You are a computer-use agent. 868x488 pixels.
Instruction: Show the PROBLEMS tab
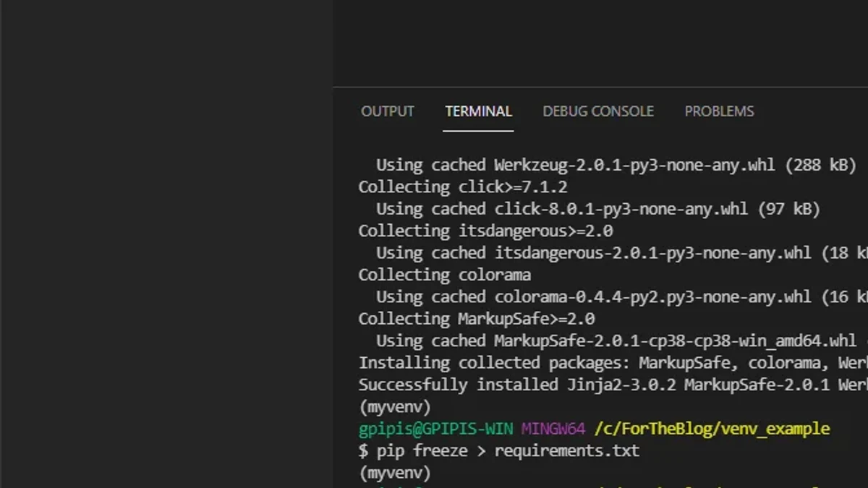click(719, 111)
